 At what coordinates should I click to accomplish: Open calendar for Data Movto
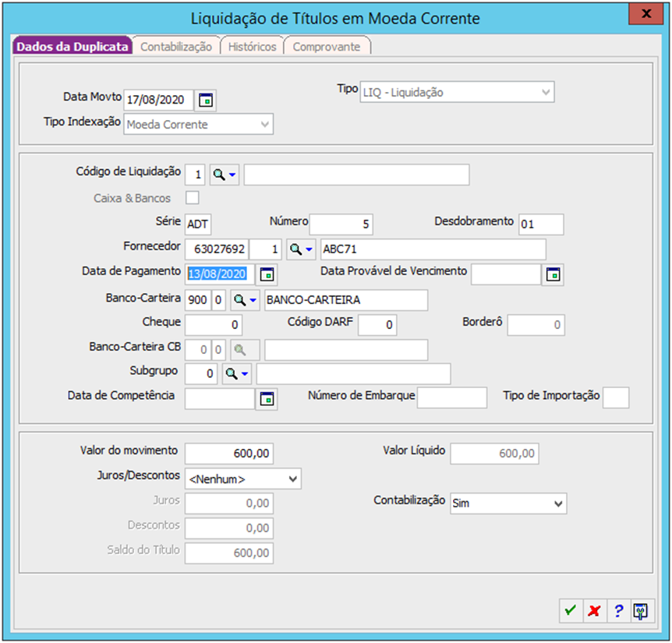pyautogui.click(x=206, y=101)
